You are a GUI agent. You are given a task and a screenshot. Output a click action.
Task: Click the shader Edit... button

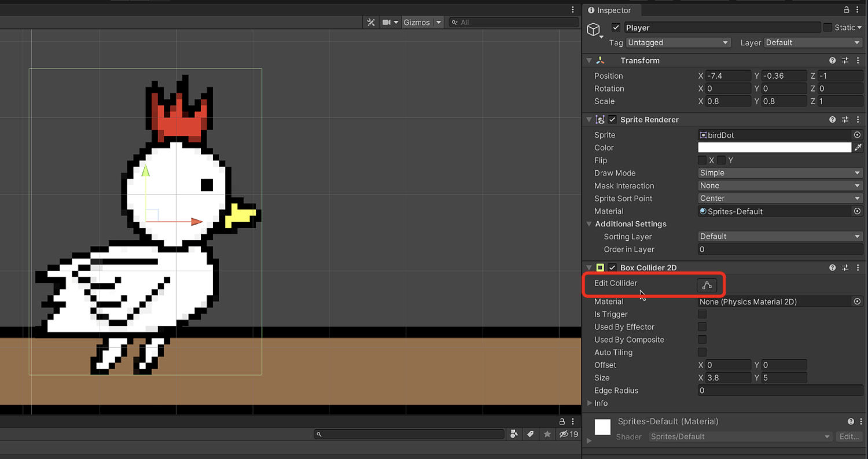[849, 437]
